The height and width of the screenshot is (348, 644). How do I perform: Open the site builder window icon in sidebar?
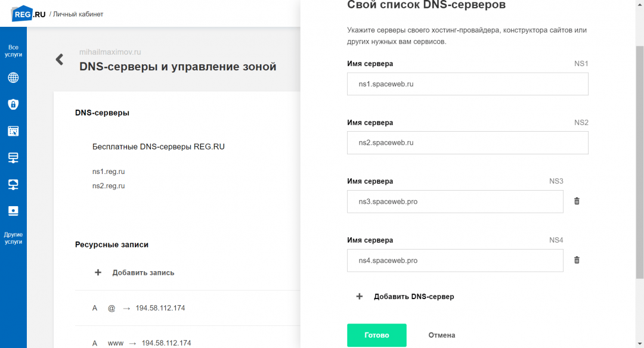click(x=13, y=131)
